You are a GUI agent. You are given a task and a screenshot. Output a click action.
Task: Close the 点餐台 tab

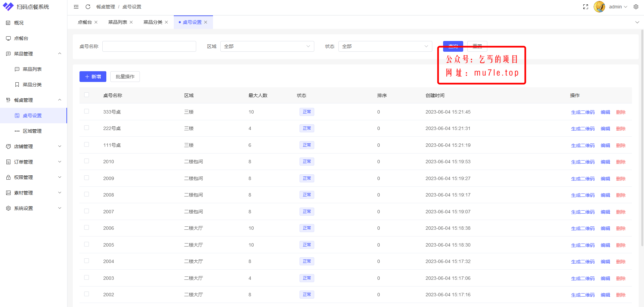(x=96, y=22)
